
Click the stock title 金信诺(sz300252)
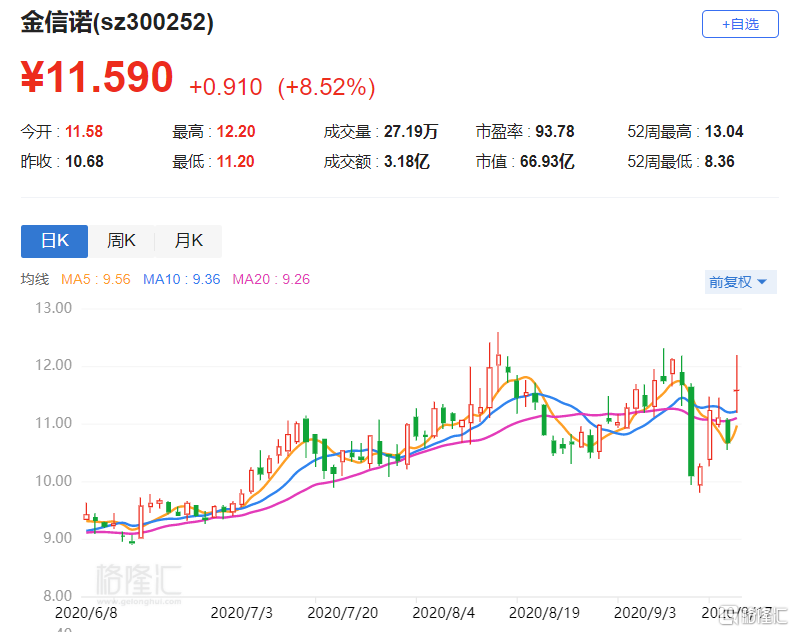(117, 22)
